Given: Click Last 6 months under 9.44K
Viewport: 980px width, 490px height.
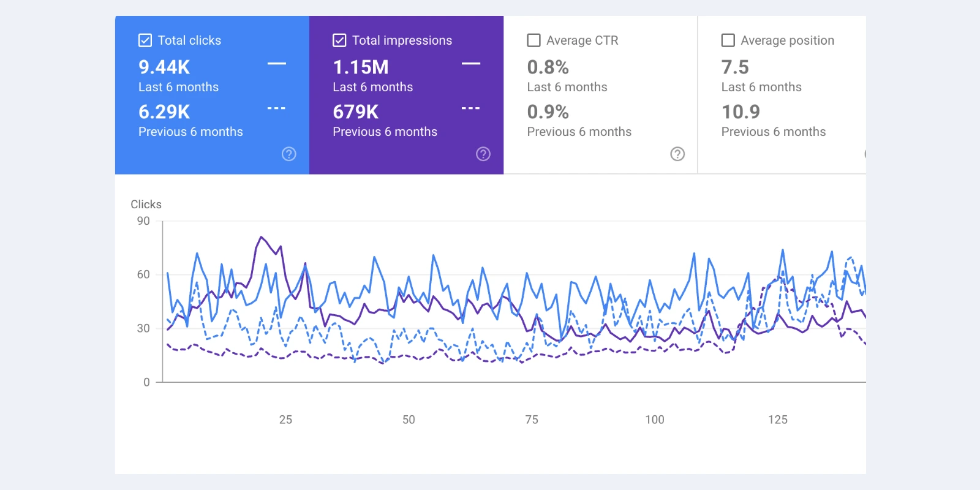Looking at the screenshot, I should click(x=178, y=87).
